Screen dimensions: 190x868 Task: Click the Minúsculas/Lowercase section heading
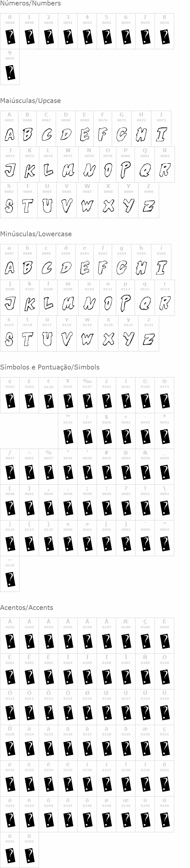point(36,234)
